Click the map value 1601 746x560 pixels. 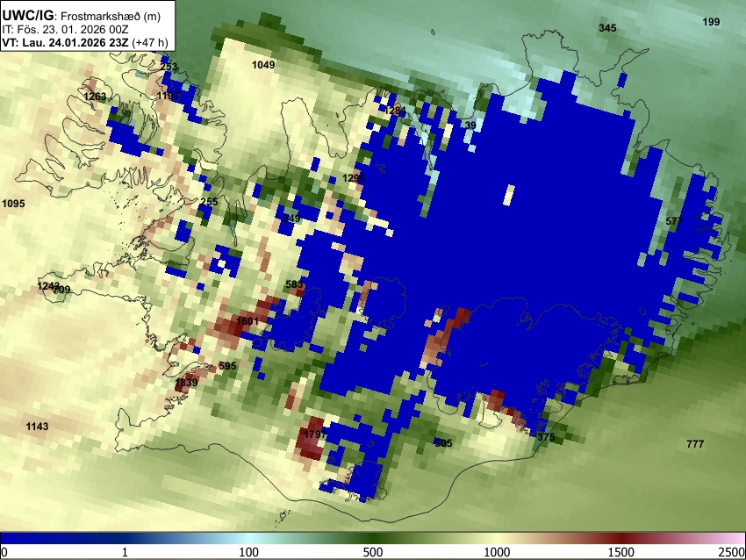coord(247,321)
